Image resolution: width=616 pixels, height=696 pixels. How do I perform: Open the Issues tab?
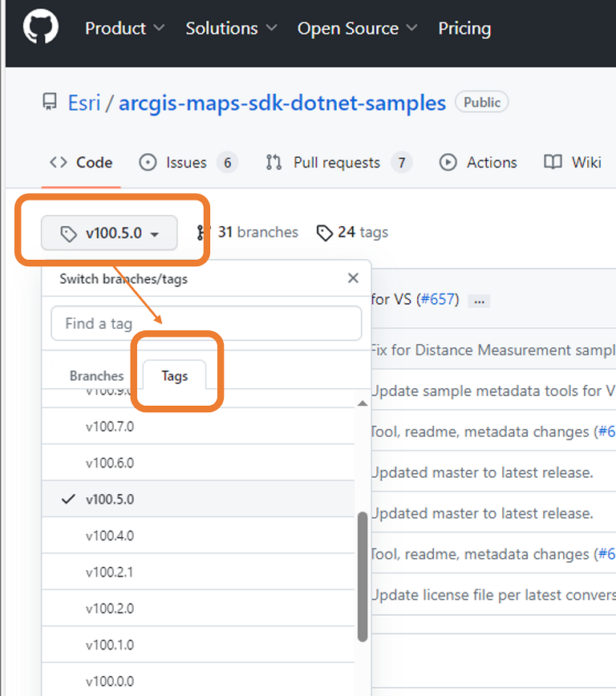(x=188, y=163)
